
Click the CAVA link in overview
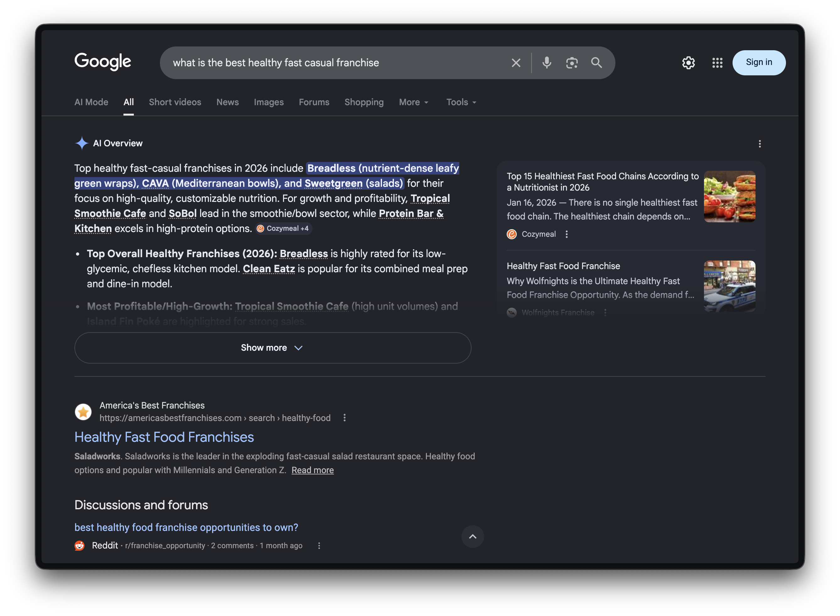[x=155, y=183]
